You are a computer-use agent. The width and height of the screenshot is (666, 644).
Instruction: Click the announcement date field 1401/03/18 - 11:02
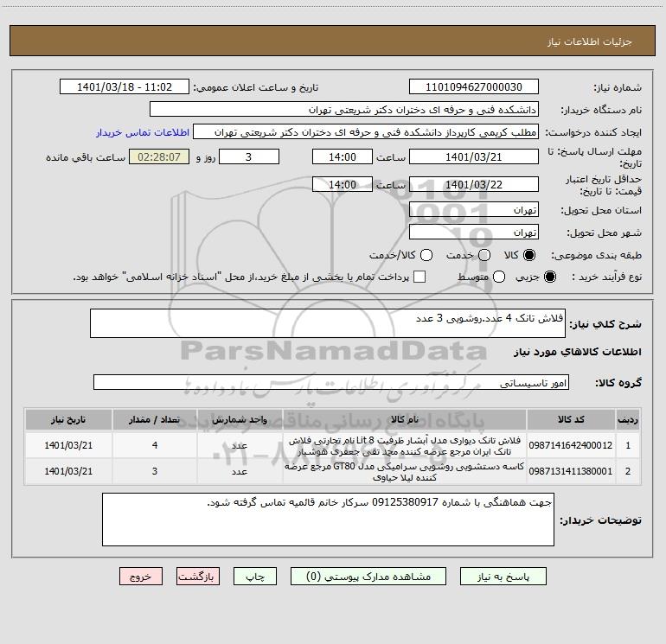(x=125, y=86)
